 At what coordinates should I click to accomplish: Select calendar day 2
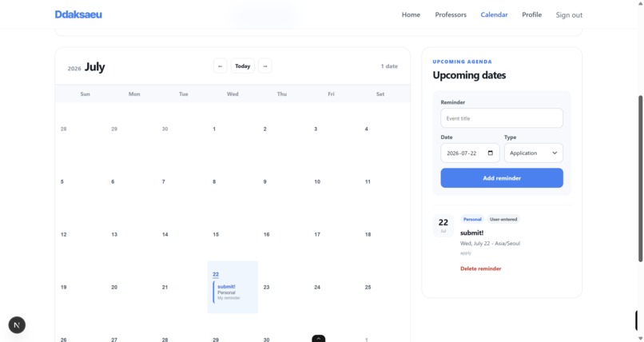tap(265, 129)
